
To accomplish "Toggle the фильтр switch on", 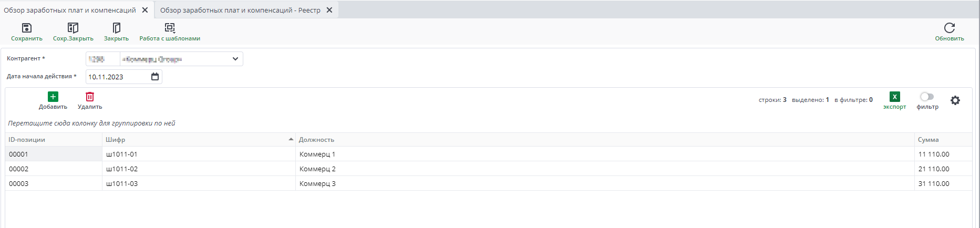I will (927, 97).
